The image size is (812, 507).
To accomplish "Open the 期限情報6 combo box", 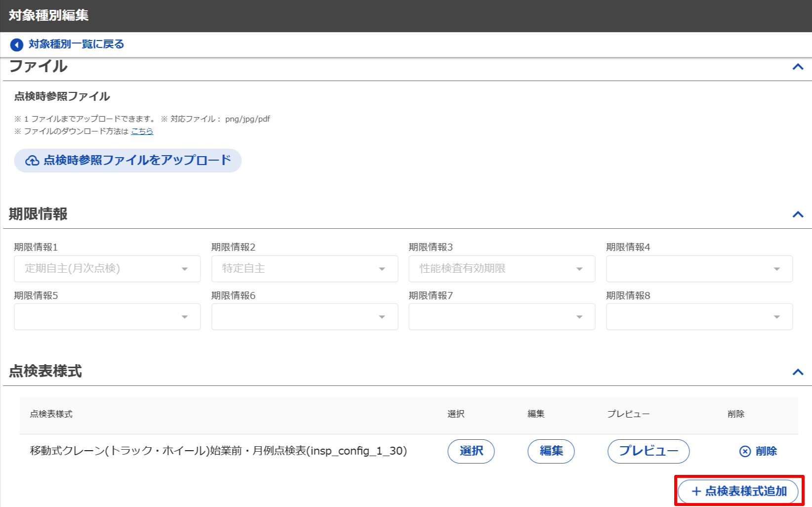I will 304,317.
